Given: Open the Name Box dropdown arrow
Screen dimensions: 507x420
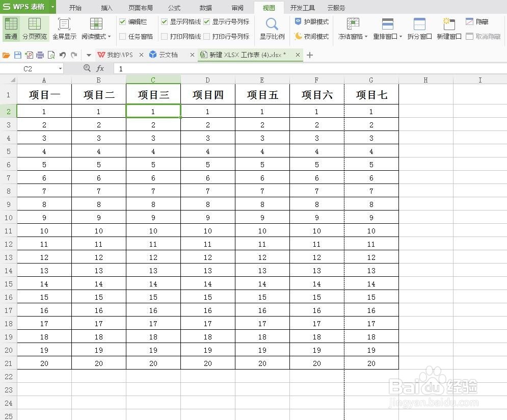Looking at the screenshot, I should coord(60,68).
